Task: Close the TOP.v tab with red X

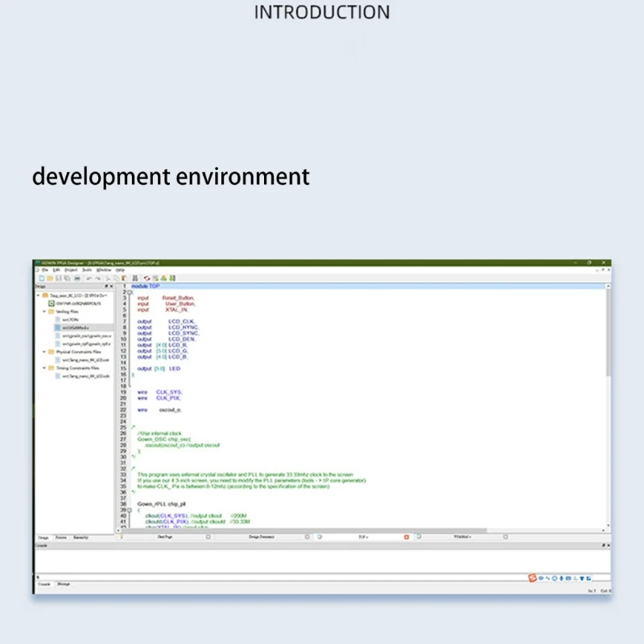Action: click(407, 537)
